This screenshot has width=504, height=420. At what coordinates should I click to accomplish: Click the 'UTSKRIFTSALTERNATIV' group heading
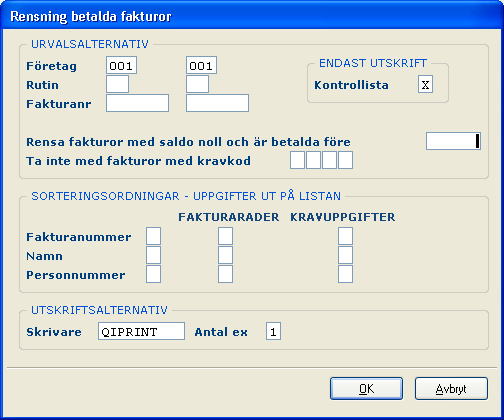pos(99,310)
